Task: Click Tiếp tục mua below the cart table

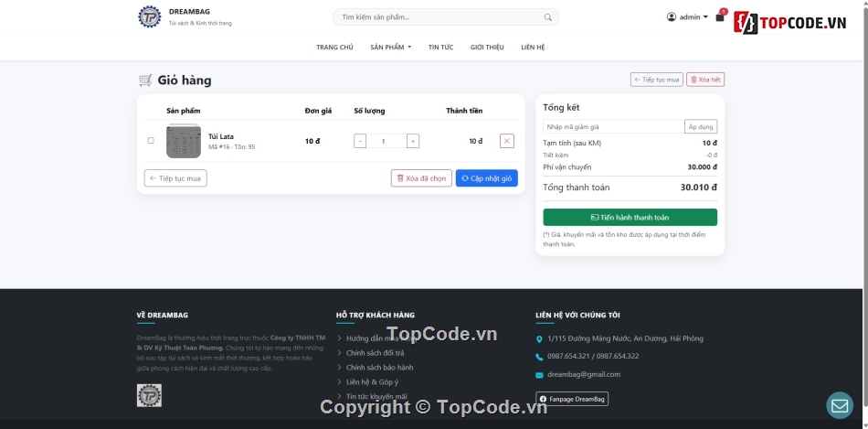Action: click(x=175, y=178)
